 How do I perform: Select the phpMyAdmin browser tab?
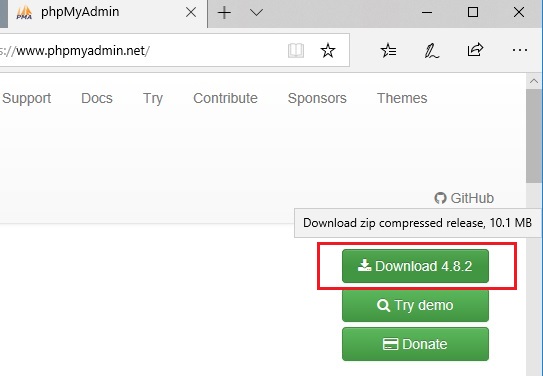pyautogui.click(x=107, y=14)
